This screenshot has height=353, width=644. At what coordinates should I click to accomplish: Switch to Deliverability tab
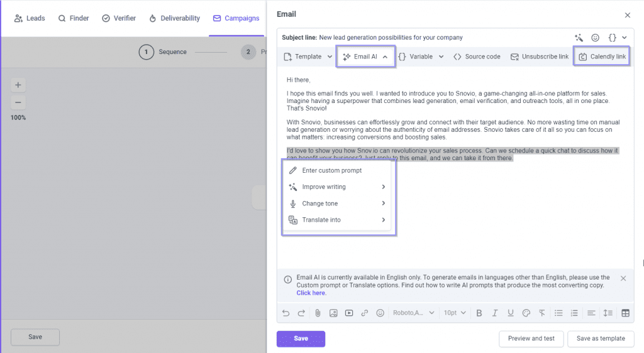click(x=175, y=18)
